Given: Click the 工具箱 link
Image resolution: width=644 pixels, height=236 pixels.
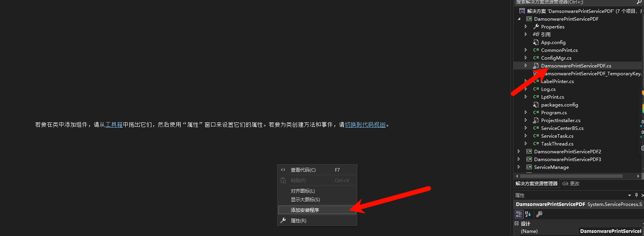Looking at the screenshot, I should (x=114, y=125).
